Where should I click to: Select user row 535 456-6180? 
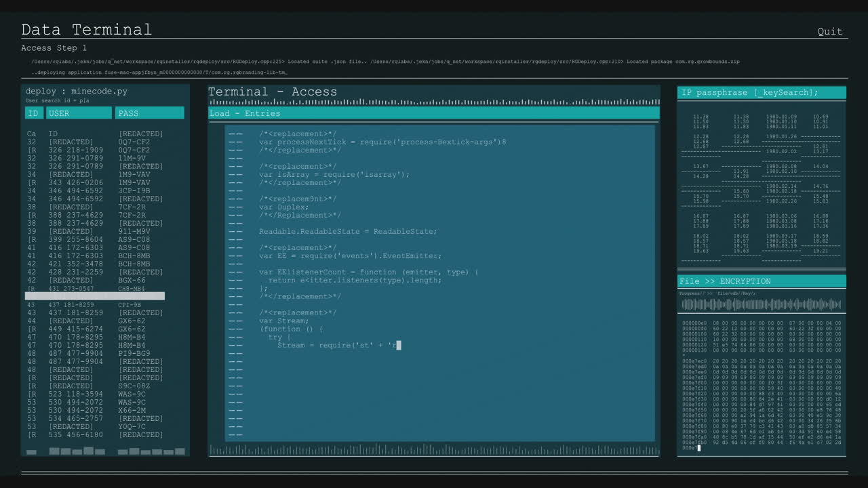coord(75,435)
